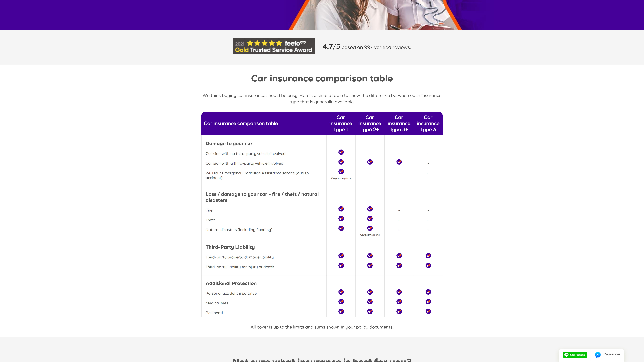The height and width of the screenshot is (362, 644).
Task: Click the checkmark icon for medical fees Type 1
Action: coord(341,301)
